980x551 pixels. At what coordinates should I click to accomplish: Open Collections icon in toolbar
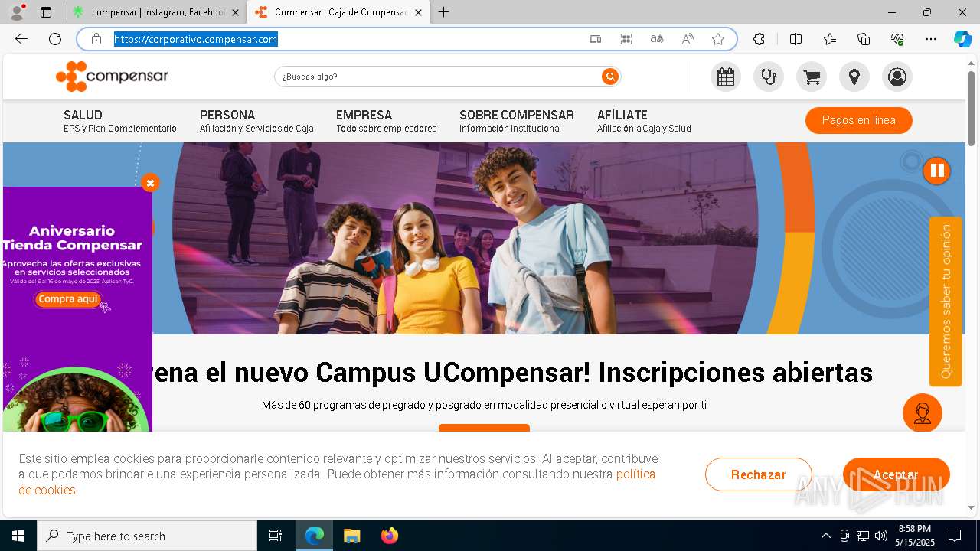click(x=864, y=39)
